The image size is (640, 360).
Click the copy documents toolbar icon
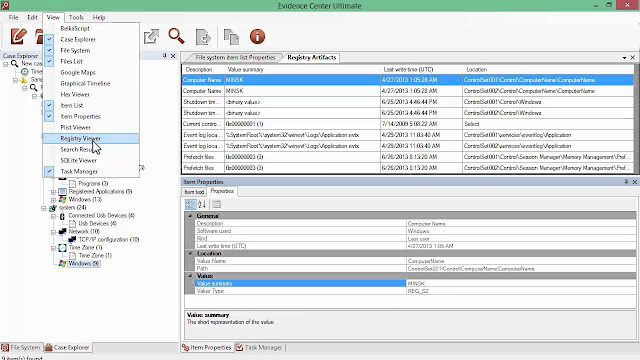click(x=231, y=37)
